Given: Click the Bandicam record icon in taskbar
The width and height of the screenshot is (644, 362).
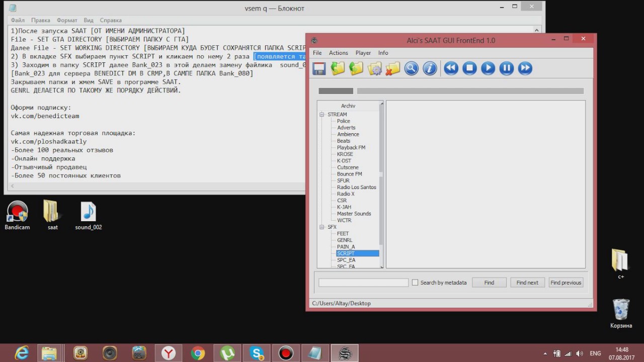Looking at the screenshot, I should 286,353.
